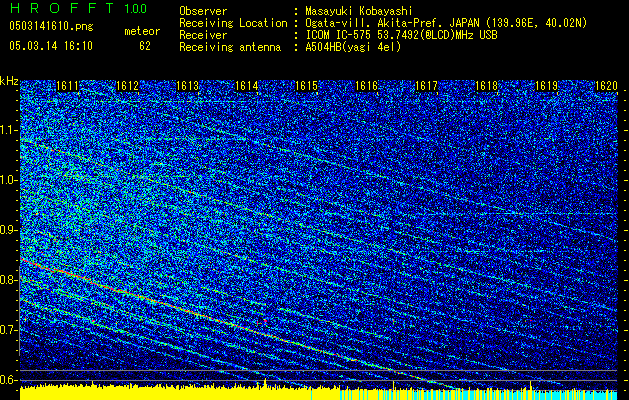Click the HROFFT 1.0.0 title text

click(78, 8)
